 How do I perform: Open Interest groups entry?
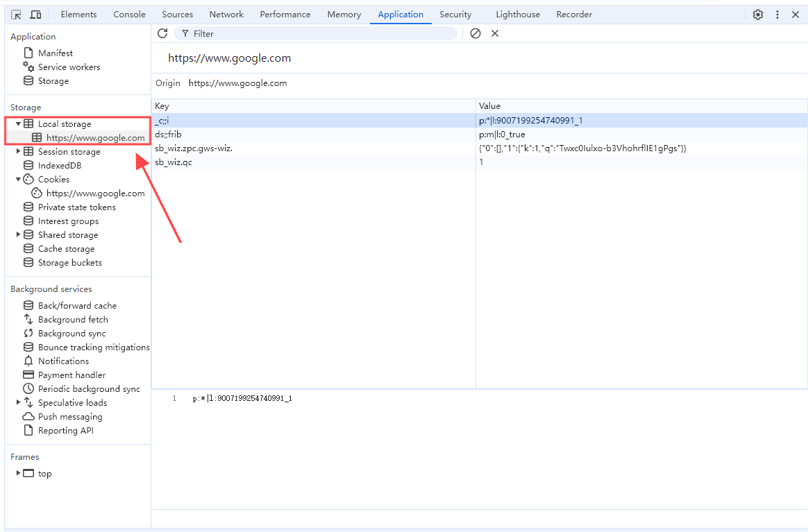coord(68,221)
